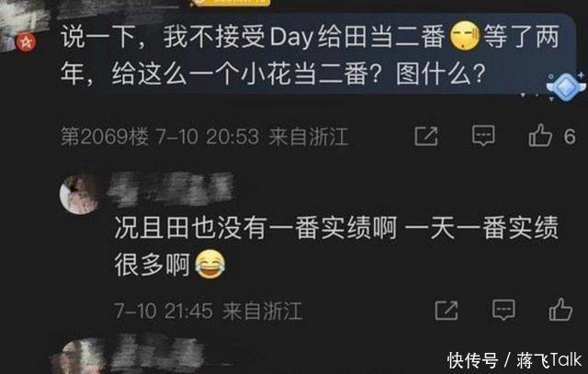Share the 21:45 reply comment

447,311
